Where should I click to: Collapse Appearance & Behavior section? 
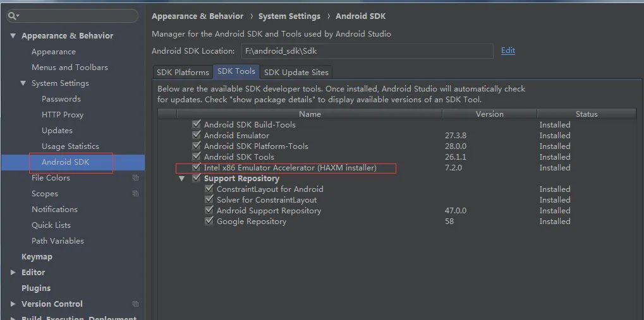tap(13, 36)
